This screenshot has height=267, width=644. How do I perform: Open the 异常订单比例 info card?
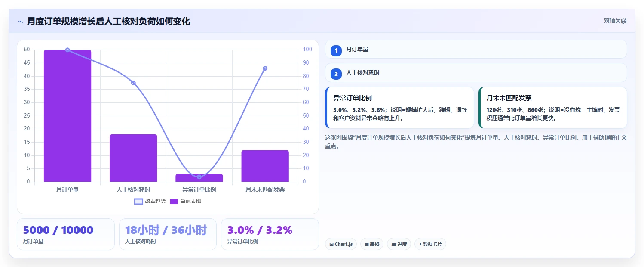click(399, 108)
